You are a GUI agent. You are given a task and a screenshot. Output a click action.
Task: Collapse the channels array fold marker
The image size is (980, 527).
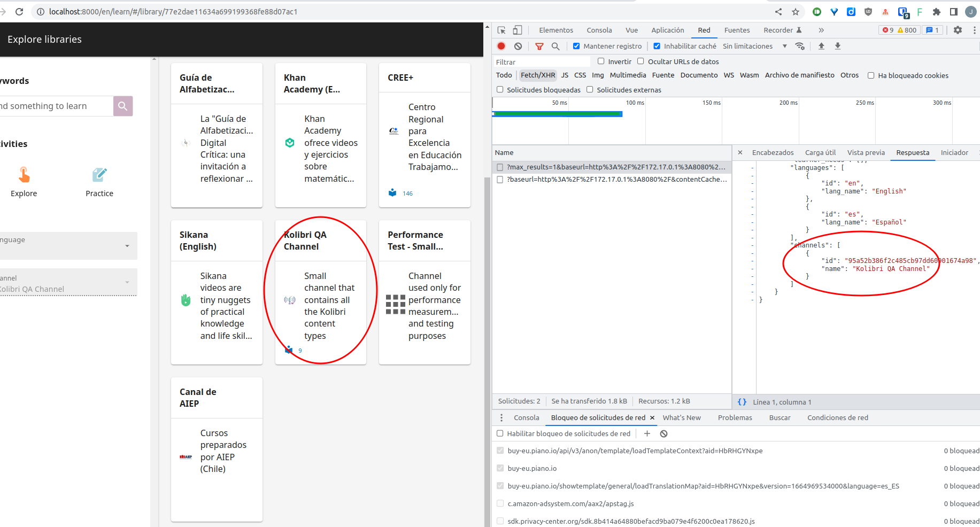coord(753,245)
